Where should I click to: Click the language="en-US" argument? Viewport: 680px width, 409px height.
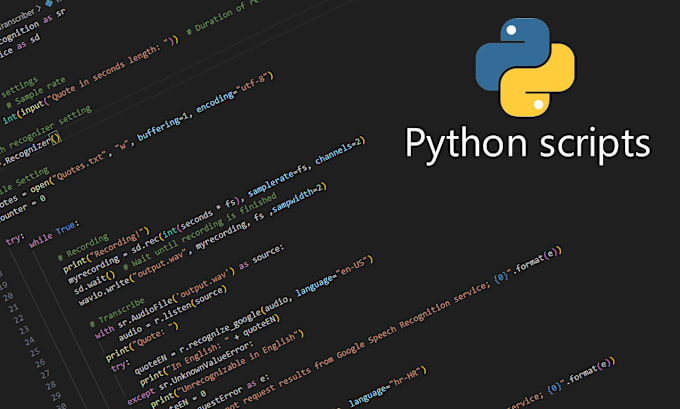pos(334,277)
